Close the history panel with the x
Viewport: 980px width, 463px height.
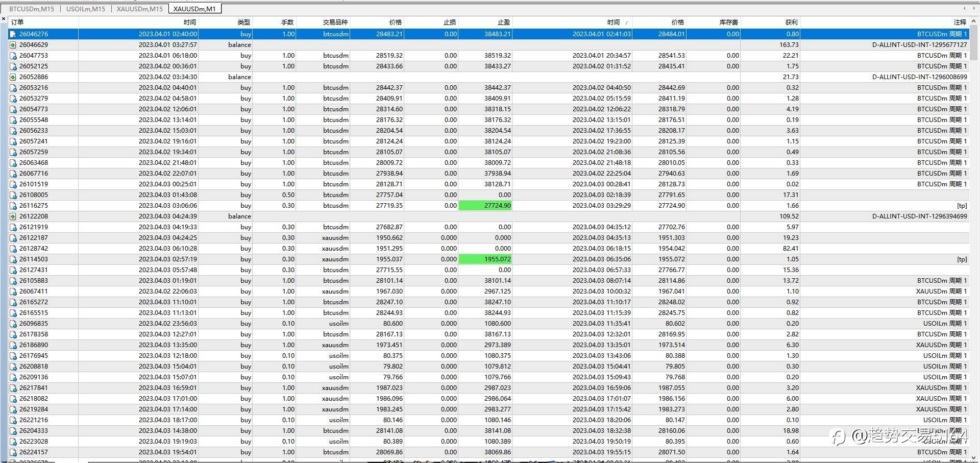4,19
